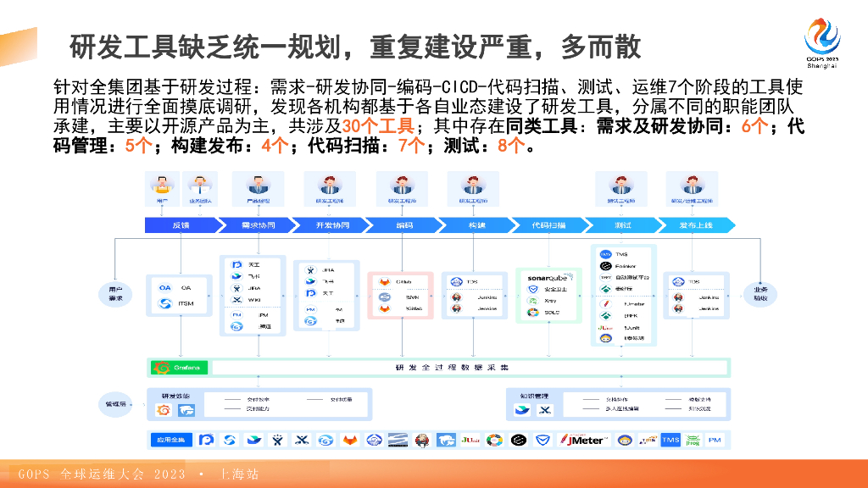Select the 测试工程师 avatar

click(621, 185)
